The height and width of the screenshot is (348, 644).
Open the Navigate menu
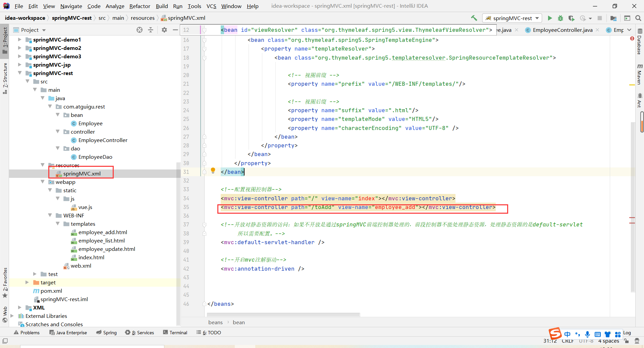(71, 6)
